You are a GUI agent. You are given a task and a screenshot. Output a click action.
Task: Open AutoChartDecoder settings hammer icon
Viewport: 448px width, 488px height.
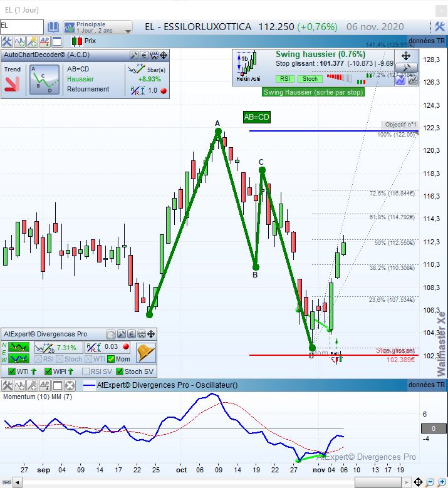click(134, 55)
